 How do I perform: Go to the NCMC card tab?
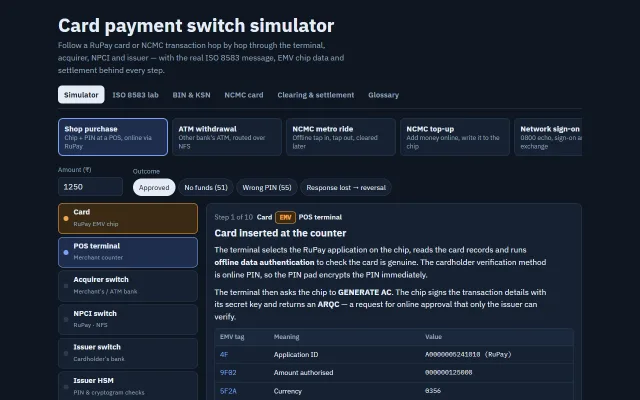[x=244, y=95]
